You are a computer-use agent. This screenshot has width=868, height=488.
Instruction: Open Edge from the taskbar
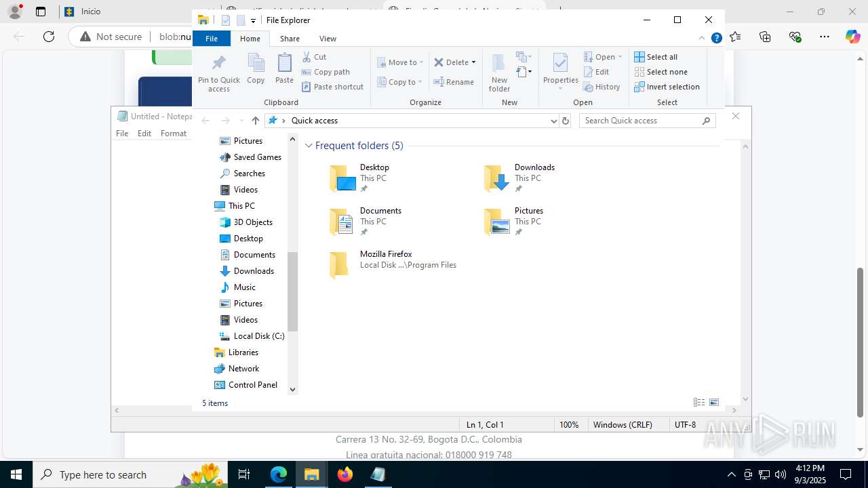pos(279,474)
